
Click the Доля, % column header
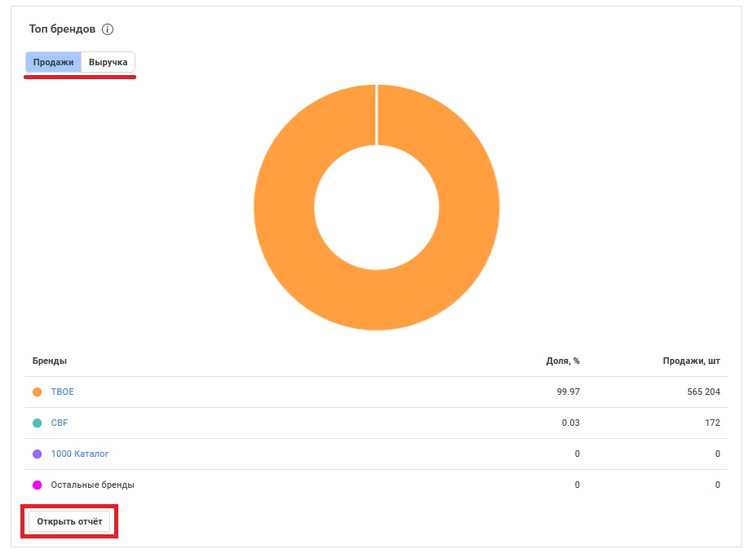[563, 361]
